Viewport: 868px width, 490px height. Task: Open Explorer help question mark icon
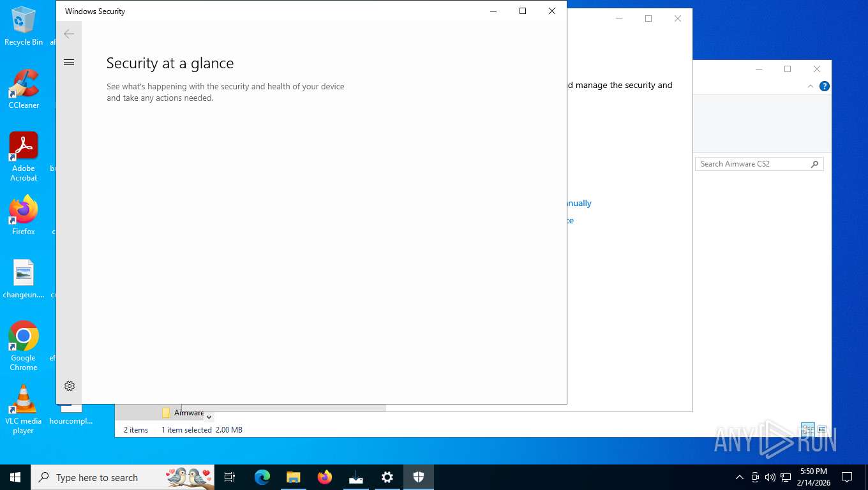pos(824,86)
